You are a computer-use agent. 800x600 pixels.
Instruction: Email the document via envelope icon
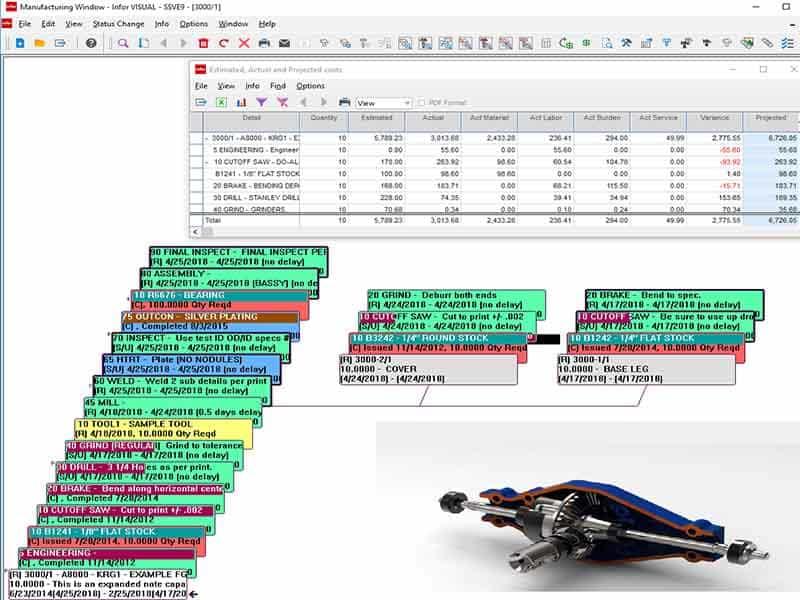click(x=283, y=42)
